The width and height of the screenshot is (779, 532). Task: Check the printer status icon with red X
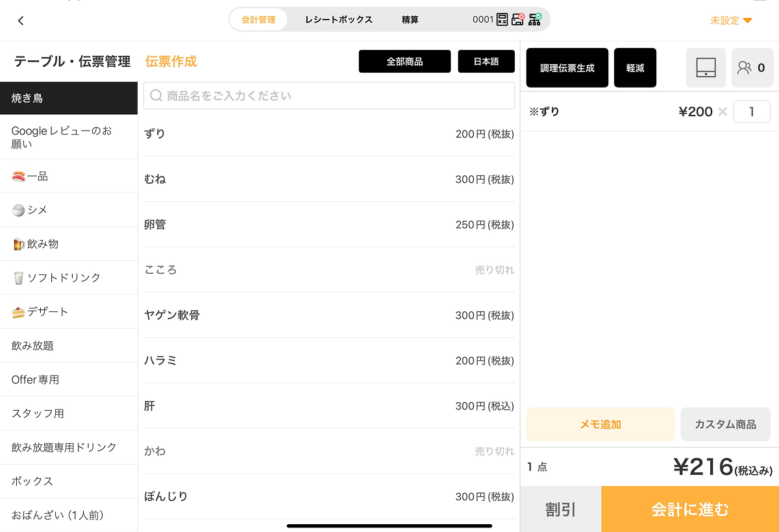[517, 19]
